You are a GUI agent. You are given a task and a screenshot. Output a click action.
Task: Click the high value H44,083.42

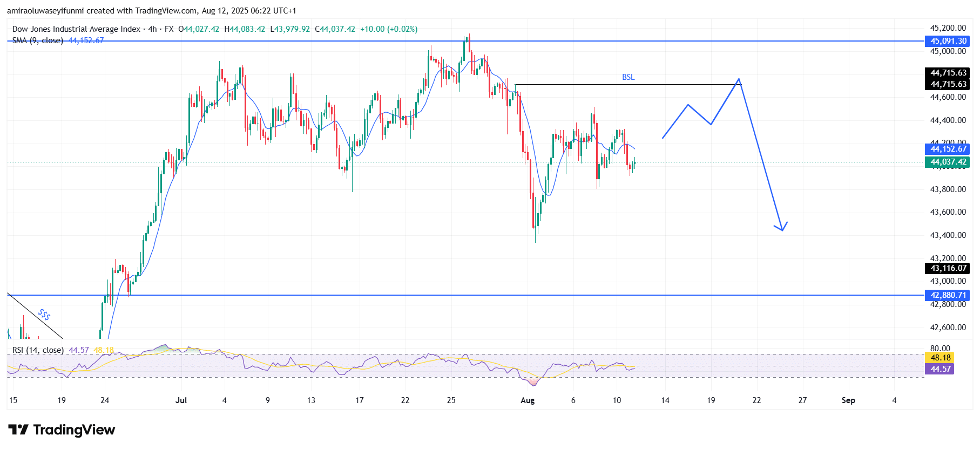tap(245, 29)
